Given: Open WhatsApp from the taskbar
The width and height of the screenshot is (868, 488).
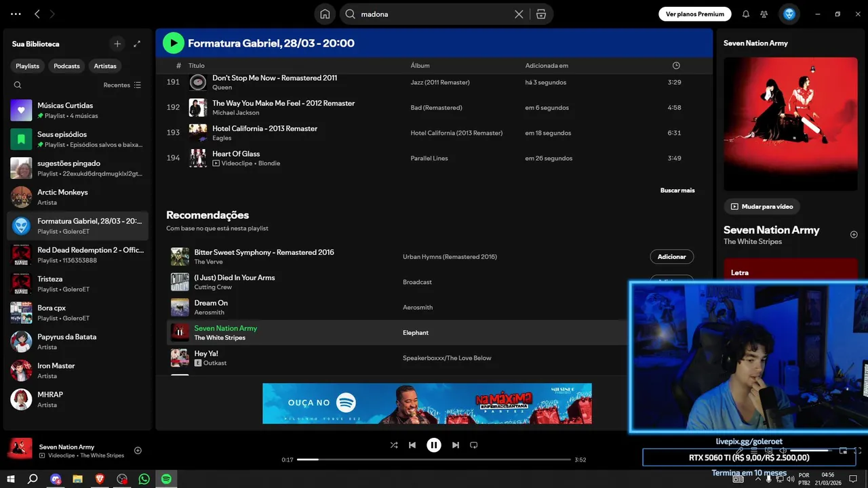Looking at the screenshot, I should (x=144, y=479).
